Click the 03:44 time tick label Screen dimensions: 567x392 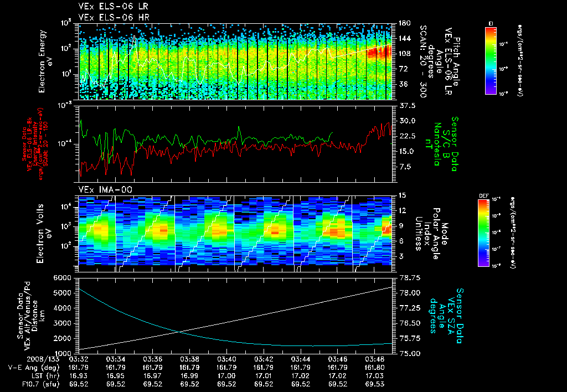click(x=301, y=359)
